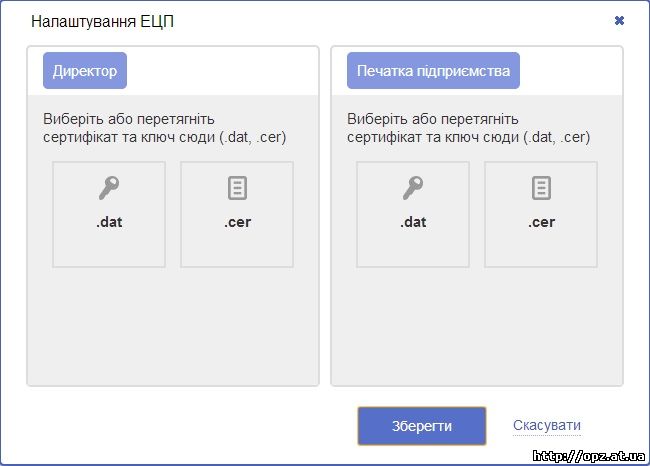Click the document icon in Директор's .cer box
This screenshot has width=650, height=466.
(x=238, y=188)
